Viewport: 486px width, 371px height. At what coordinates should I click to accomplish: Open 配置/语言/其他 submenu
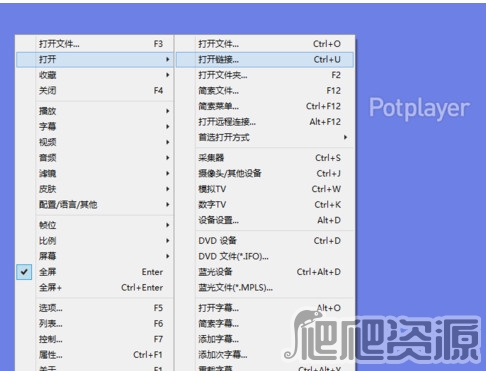[95, 205]
